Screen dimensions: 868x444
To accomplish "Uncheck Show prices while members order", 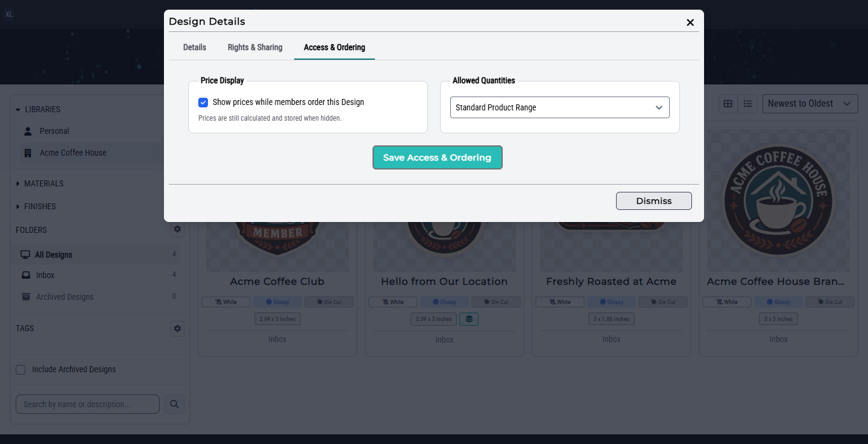I will pyautogui.click(x=203, y=103).
